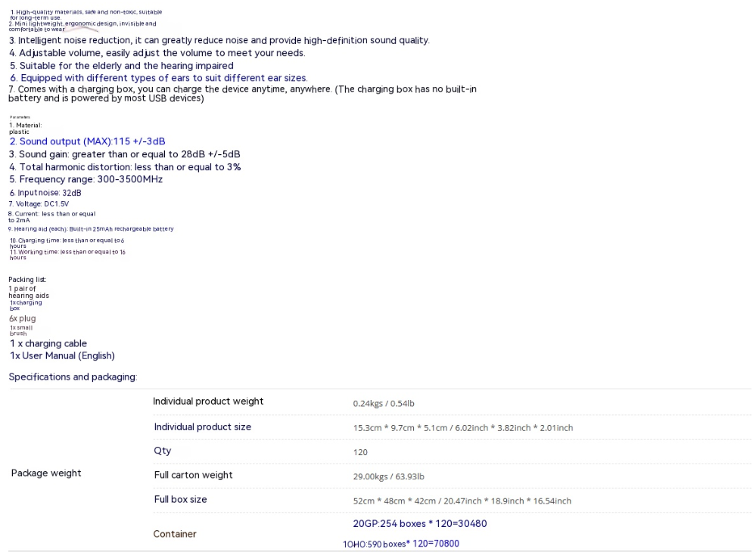Screen dimensions: 756x555
Task: Click the 'Comes with a charging box' sentence
Action: tap(242, 90)
